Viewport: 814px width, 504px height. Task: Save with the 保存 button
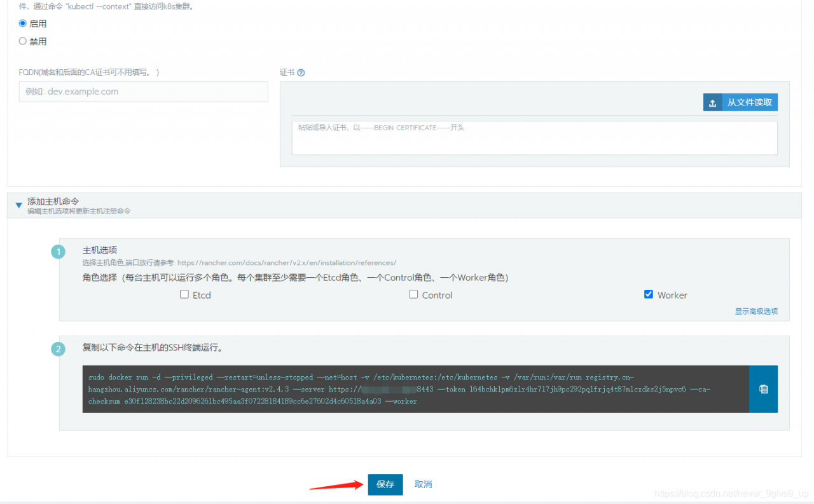pos(385,484)
